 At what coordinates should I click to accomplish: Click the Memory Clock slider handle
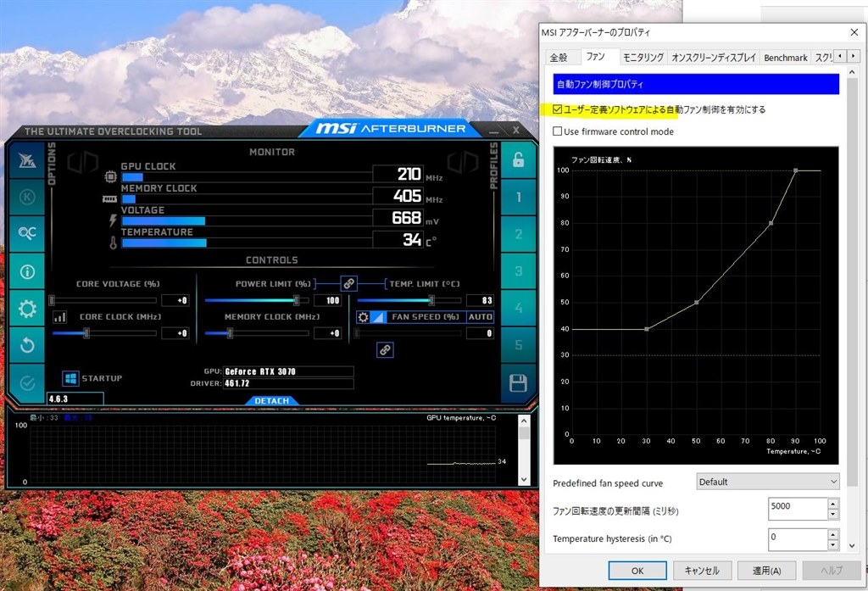click(230, 333)
